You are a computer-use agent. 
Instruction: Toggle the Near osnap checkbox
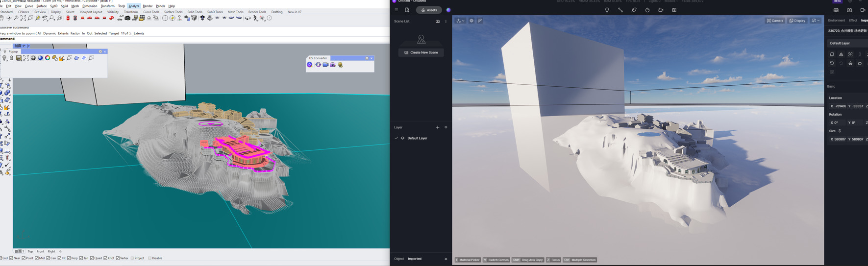(11, 258)
